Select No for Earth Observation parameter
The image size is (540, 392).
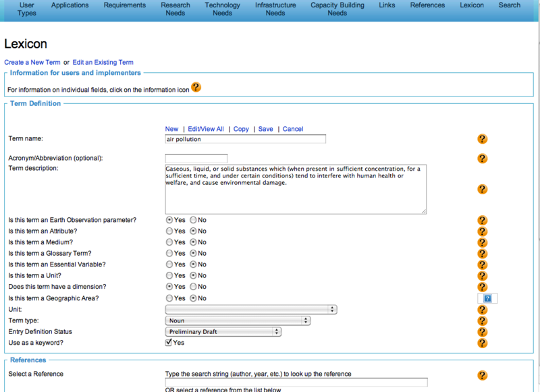(193, 220)
